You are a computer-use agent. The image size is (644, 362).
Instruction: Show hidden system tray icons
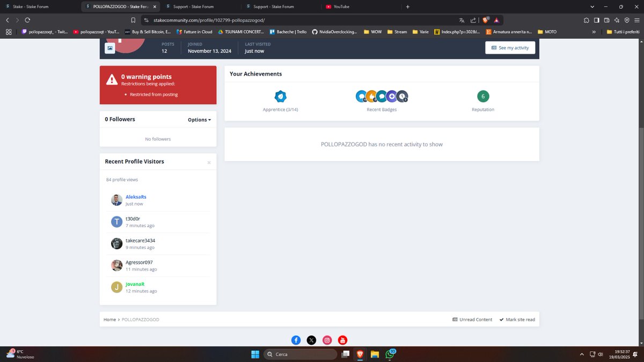[582, 354]
